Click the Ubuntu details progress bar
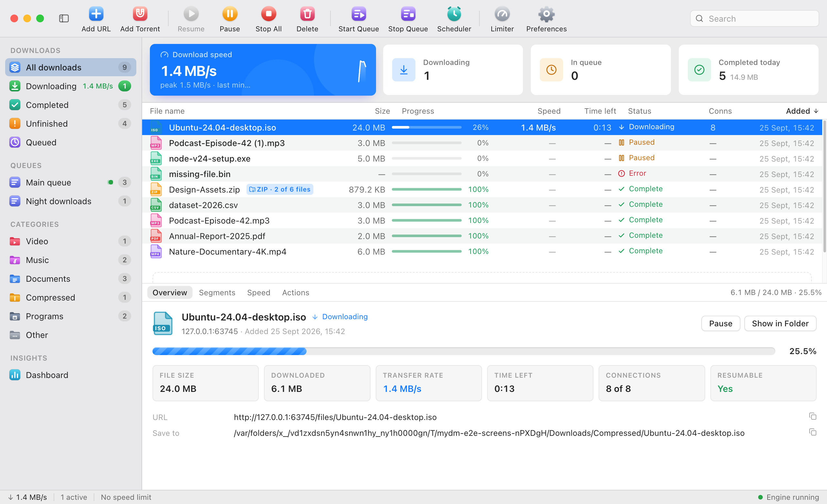This screenshot has height=504, width=827. point(464,351)
